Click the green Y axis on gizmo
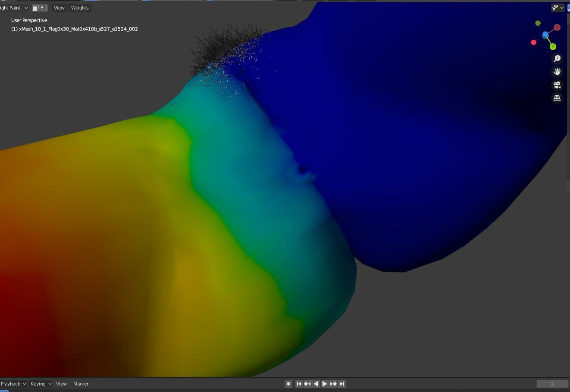 click(553, 47)
